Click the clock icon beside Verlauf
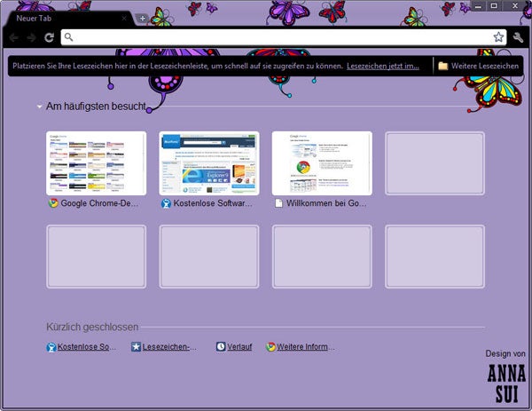Screen dimensions: 532x411 point(221,347)
